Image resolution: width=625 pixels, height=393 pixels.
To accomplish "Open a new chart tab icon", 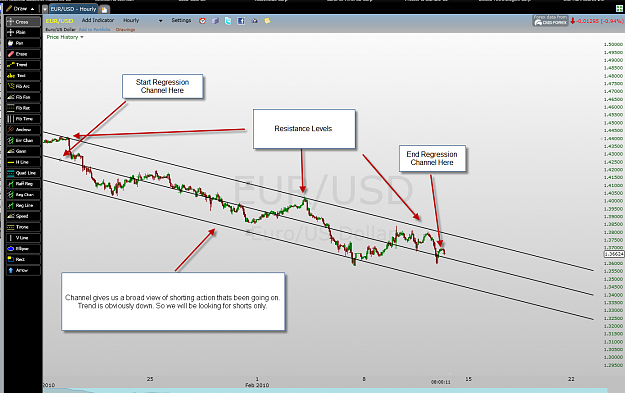I will pos(104,9).
